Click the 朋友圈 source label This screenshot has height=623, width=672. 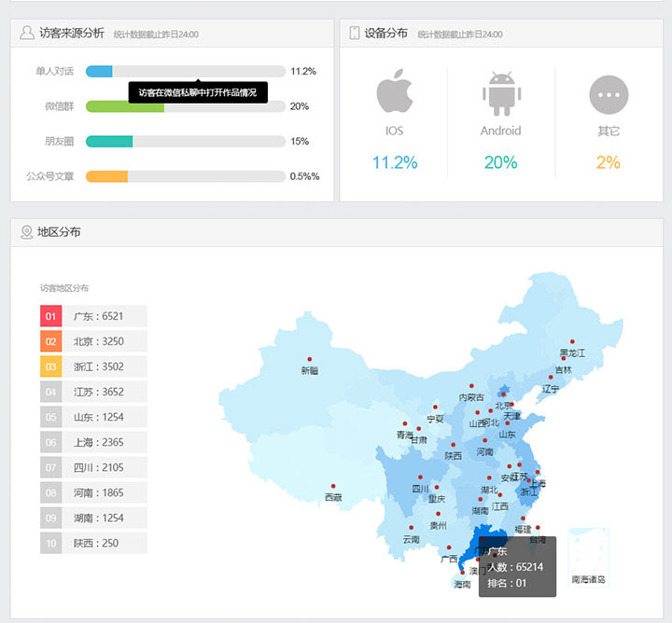click(59, 142)
